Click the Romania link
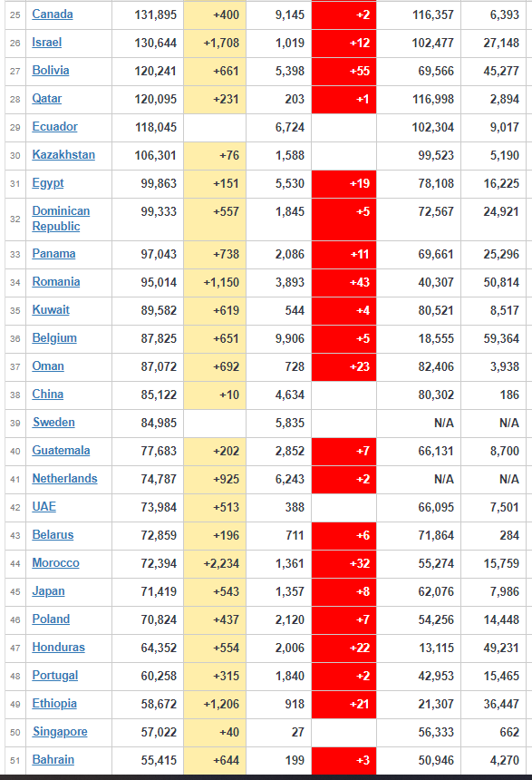 55,281
